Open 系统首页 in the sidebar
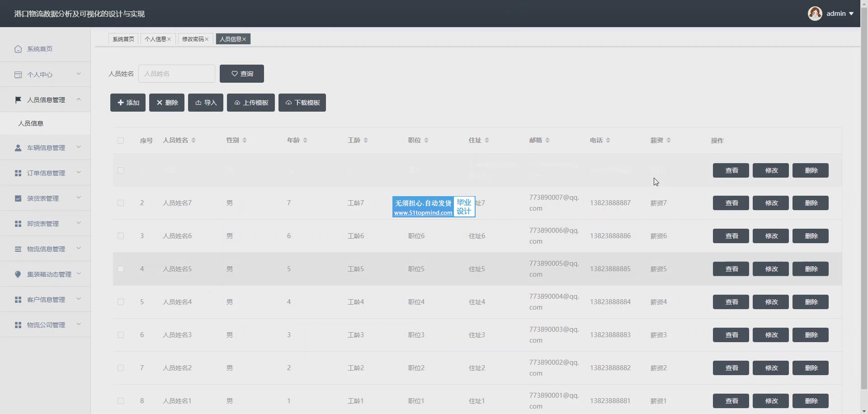The image size is (868, 414). tap(45, 49)
